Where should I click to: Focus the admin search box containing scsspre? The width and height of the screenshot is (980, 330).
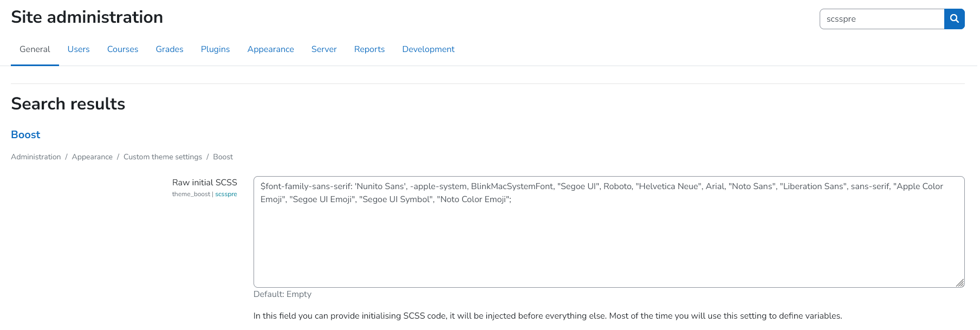[882, 19]
